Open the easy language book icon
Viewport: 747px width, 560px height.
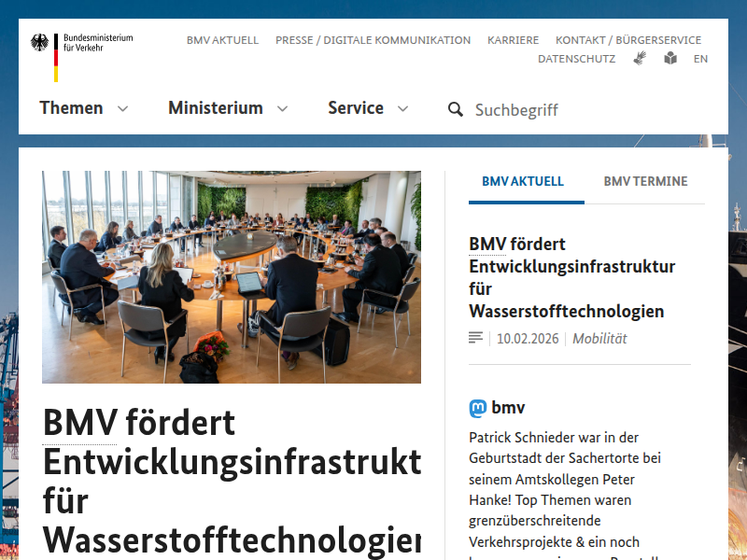point(670,58)
